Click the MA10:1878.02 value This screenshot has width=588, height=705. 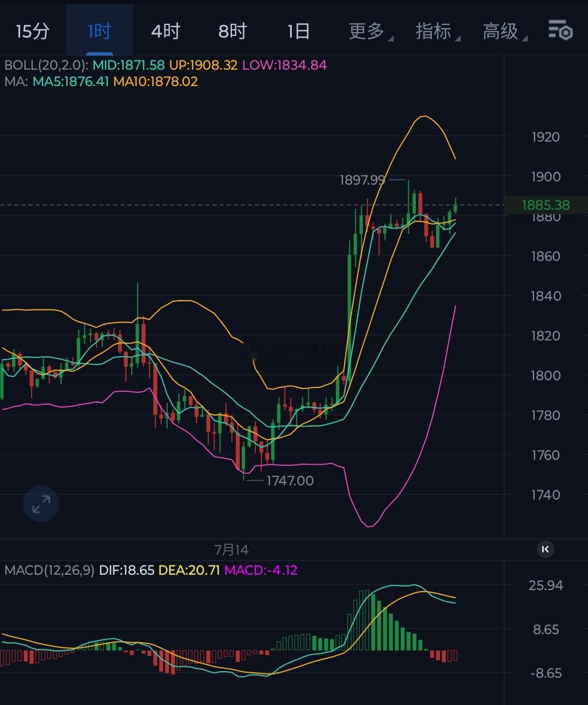pos(156,82)
